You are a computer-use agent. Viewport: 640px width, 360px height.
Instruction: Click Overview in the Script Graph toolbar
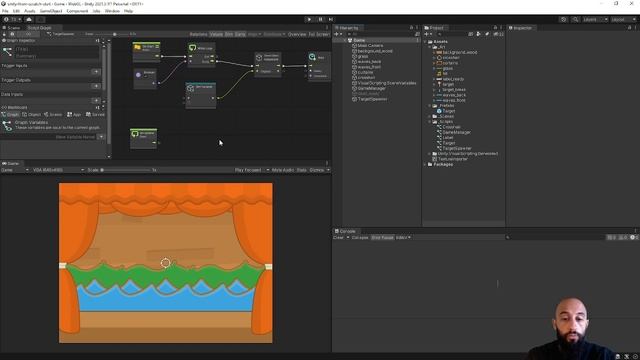[x=297, y=34]
